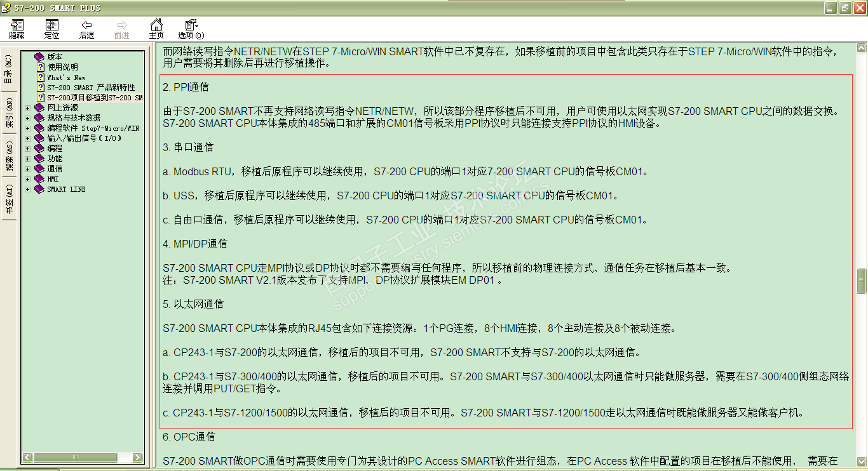Click the tree pane's horizontal scrollbar thumb
Viewport: 868px width, 471px height.
[x=74, y=457]
